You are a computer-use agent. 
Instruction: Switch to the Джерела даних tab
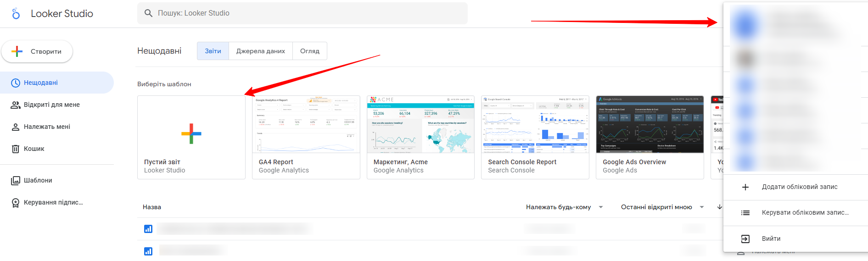(x=261, y=51)
